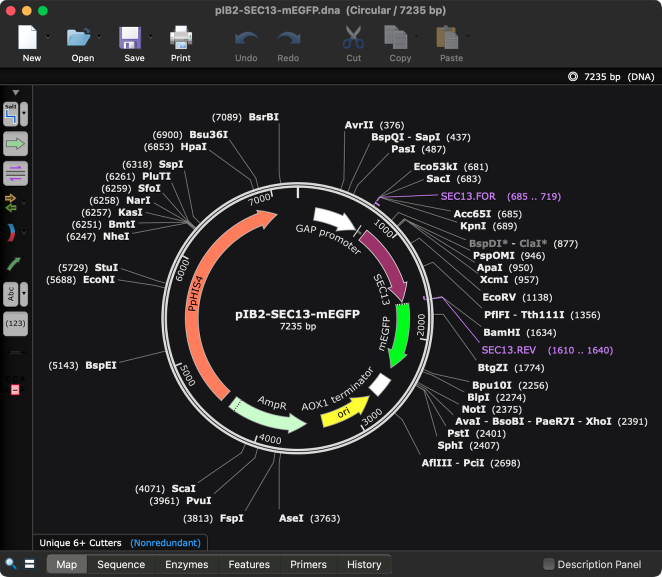The height and width of the screenshot is (577, 662).
Task: Switch to the Sequence tab
Action: [x=121, y=565]
